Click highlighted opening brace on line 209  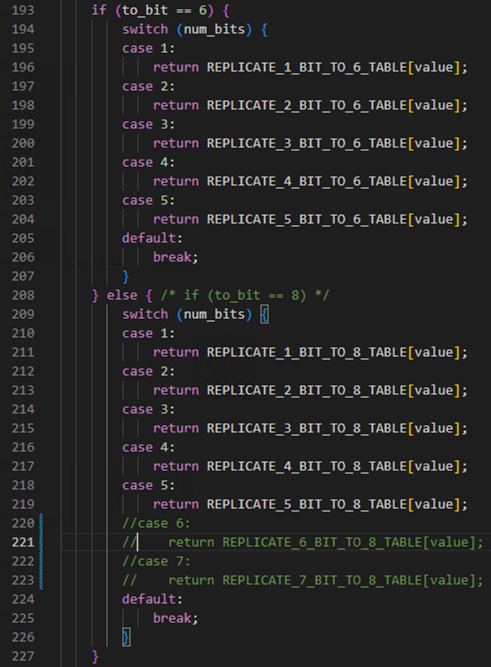(x=264, y=315)
